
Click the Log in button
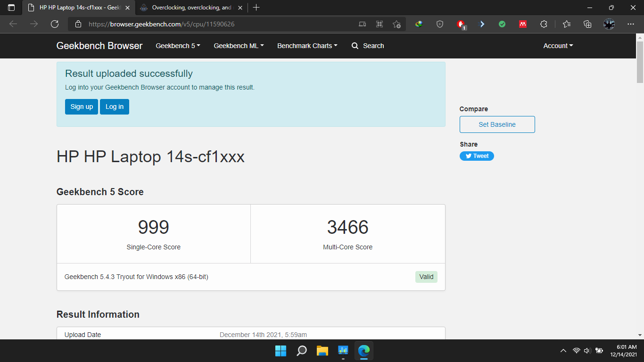pyautogui.click(x=115, y=107)
